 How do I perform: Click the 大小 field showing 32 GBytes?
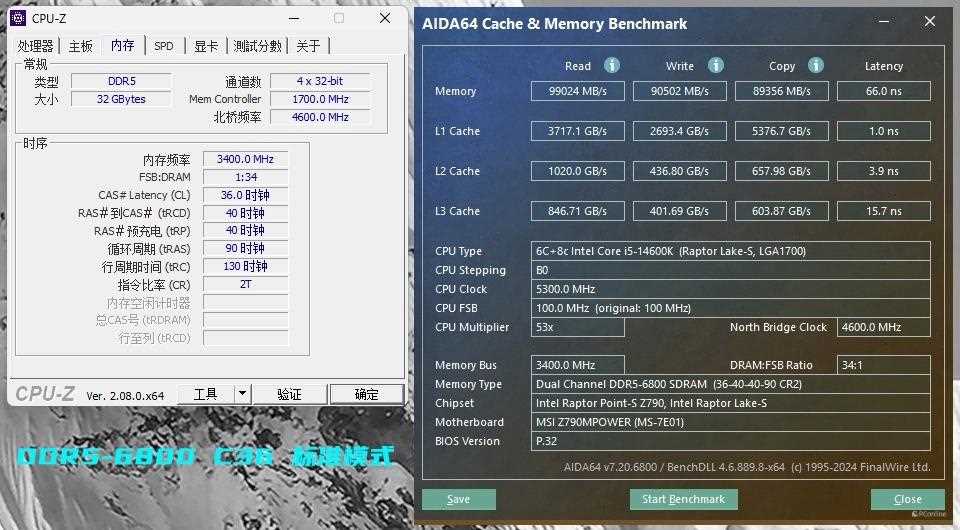pos(121,99)
